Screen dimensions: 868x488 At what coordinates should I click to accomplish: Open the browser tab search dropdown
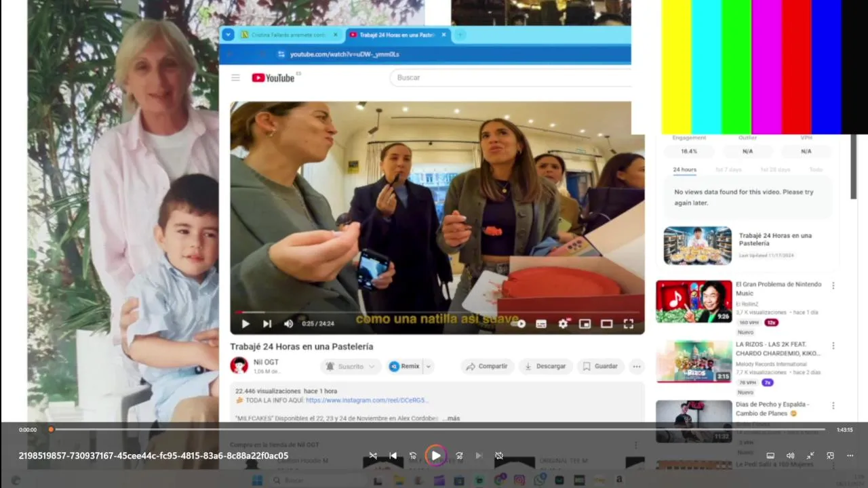coord(228,35)
